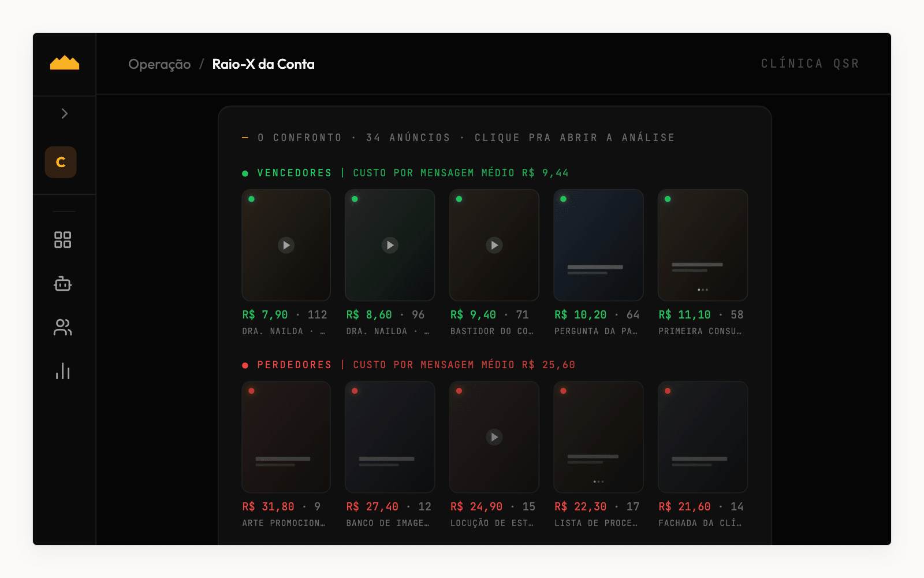924x578 pixels.
Task: Open the robot assistant icon in sidebar
Action: 62,283
